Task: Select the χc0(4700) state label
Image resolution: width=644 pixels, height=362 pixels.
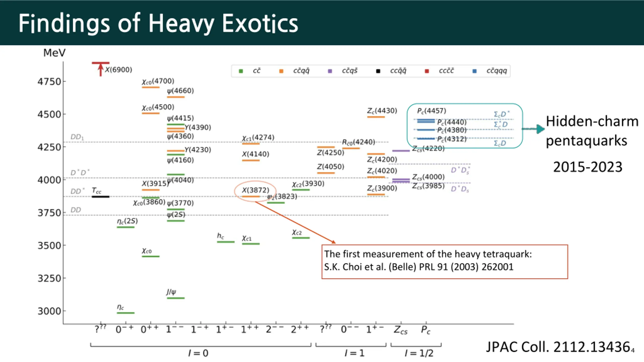Action: tap(158, 81)
